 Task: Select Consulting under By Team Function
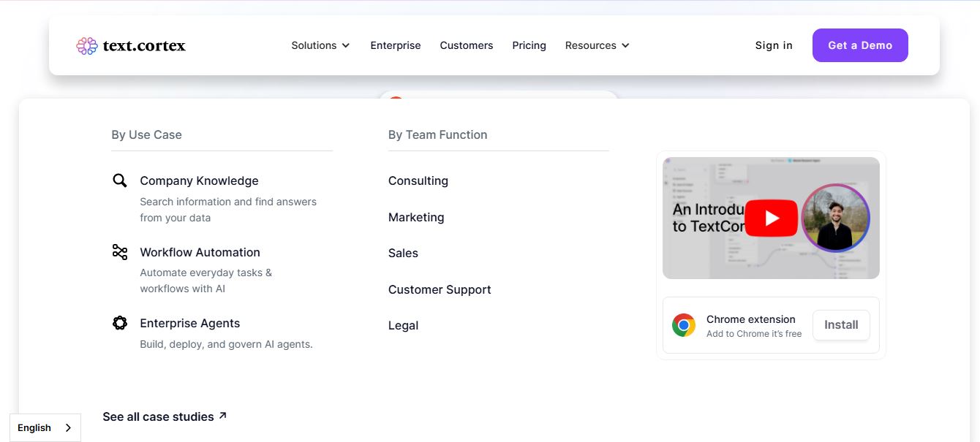tap(418, 180)
